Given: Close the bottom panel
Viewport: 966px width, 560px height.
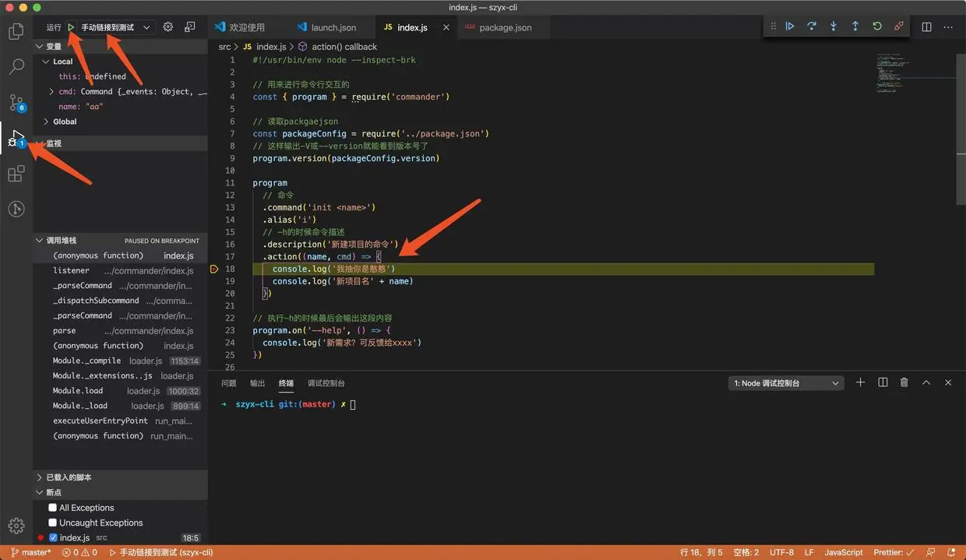Looking at the screenshot, I should (x=948, y=382).
